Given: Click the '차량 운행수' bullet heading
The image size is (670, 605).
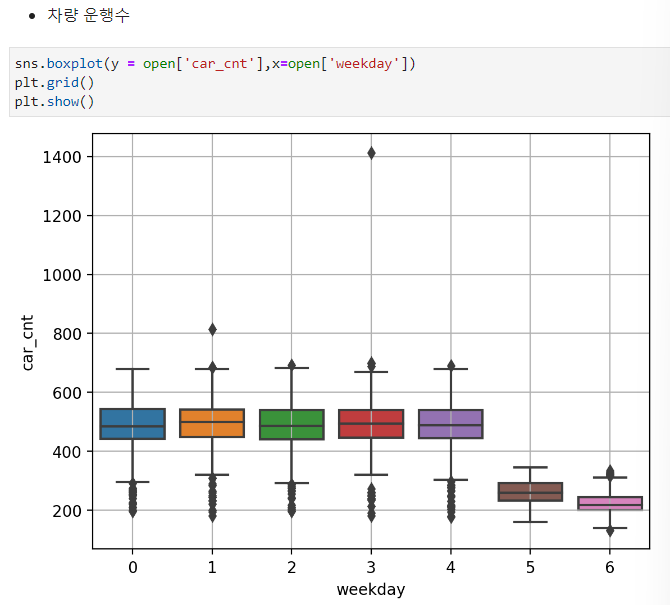Looking at the screenshot, I should (x=88, y=16).
